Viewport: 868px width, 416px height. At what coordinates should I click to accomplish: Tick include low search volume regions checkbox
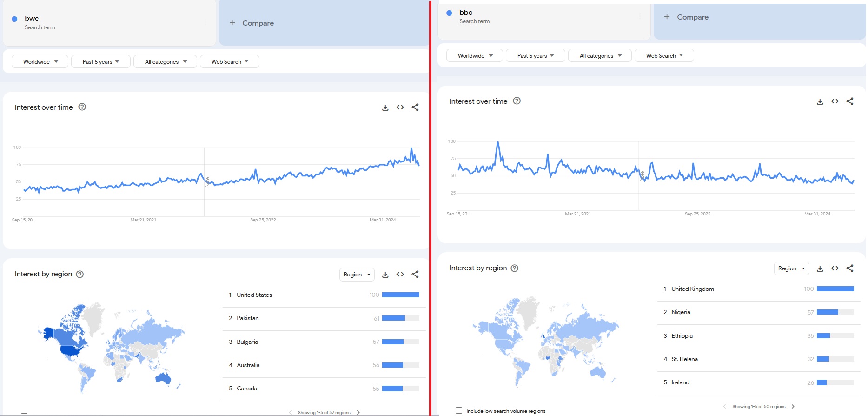click(x=459, y=411)
